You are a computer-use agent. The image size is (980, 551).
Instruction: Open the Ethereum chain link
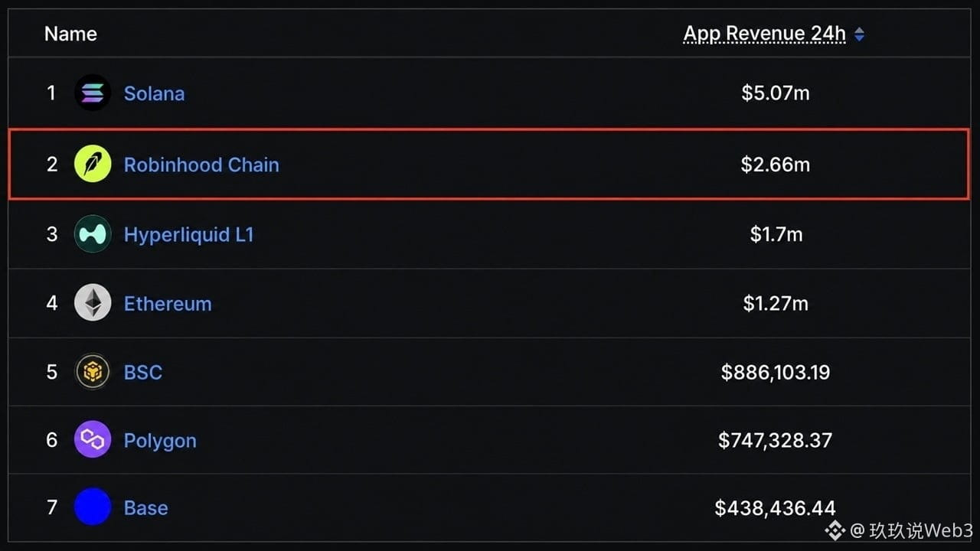coord(168,303)
